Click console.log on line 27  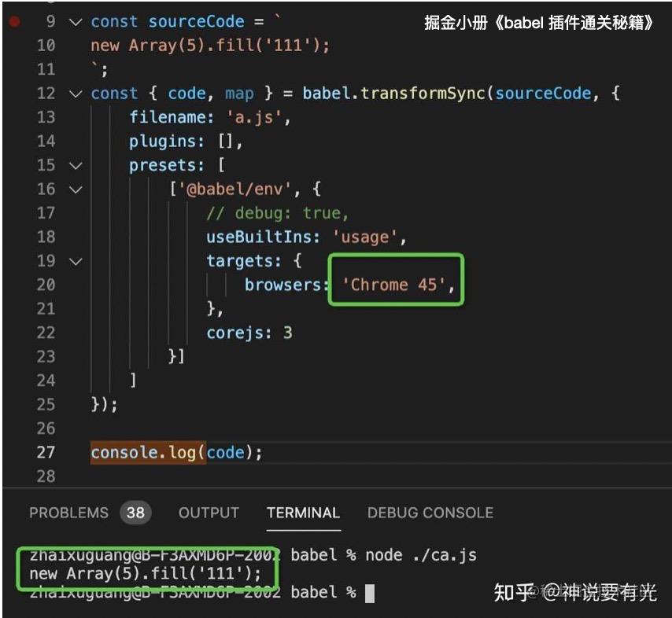pyautogui.click(x=142, y=453)
